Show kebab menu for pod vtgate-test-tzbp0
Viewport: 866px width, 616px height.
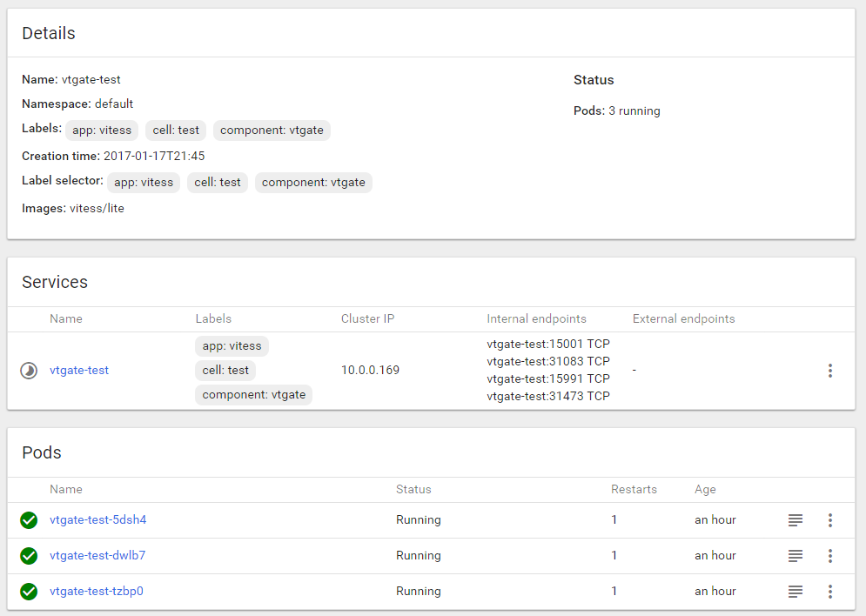click(x=829, y=592)
